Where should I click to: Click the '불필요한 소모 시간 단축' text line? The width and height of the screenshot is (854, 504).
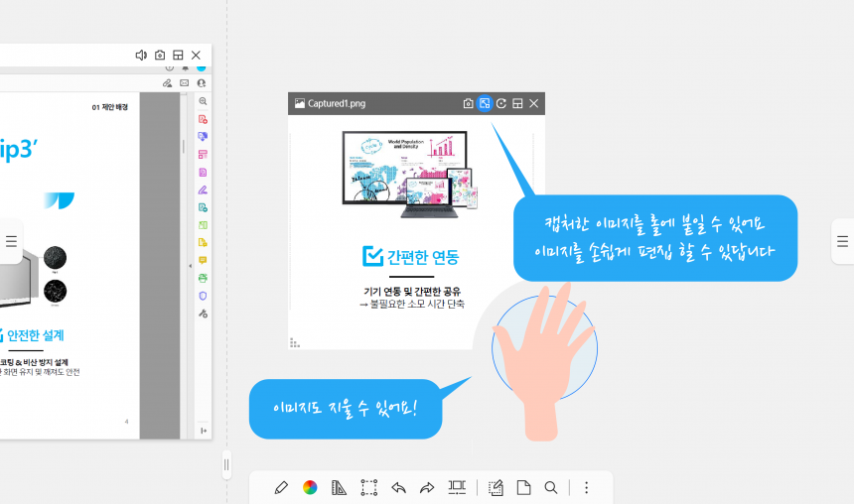click(417, 305)
